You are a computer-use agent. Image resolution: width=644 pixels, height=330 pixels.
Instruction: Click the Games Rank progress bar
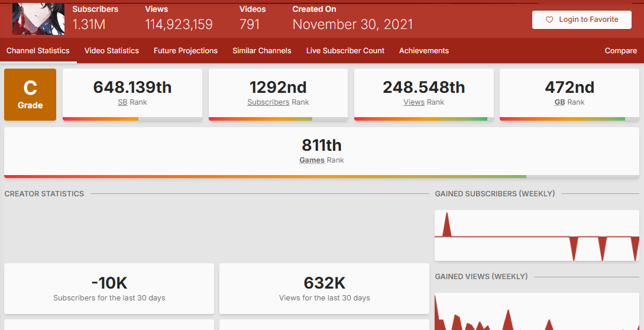point(322,177)
